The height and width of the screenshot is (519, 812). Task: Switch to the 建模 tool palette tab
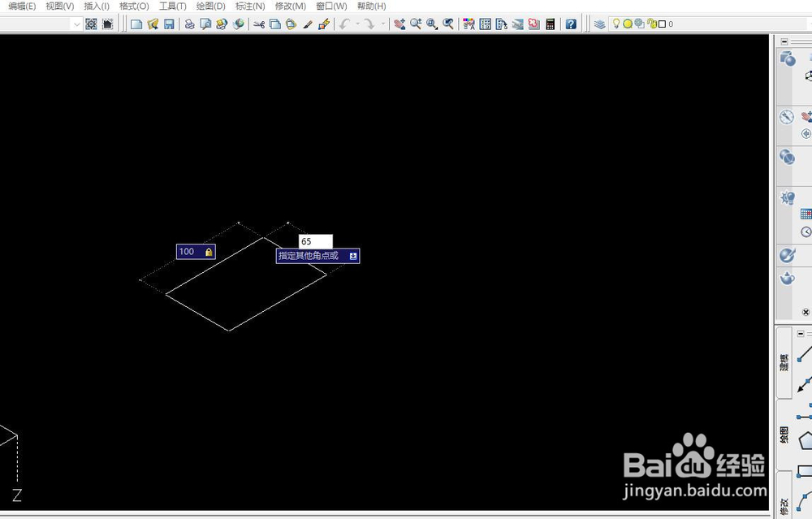tap(784, 362)
